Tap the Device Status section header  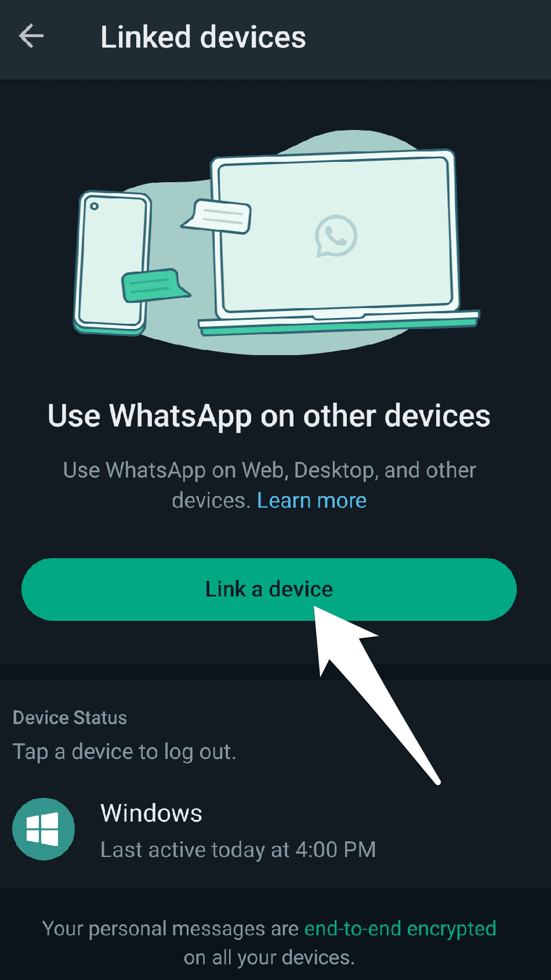70,718
